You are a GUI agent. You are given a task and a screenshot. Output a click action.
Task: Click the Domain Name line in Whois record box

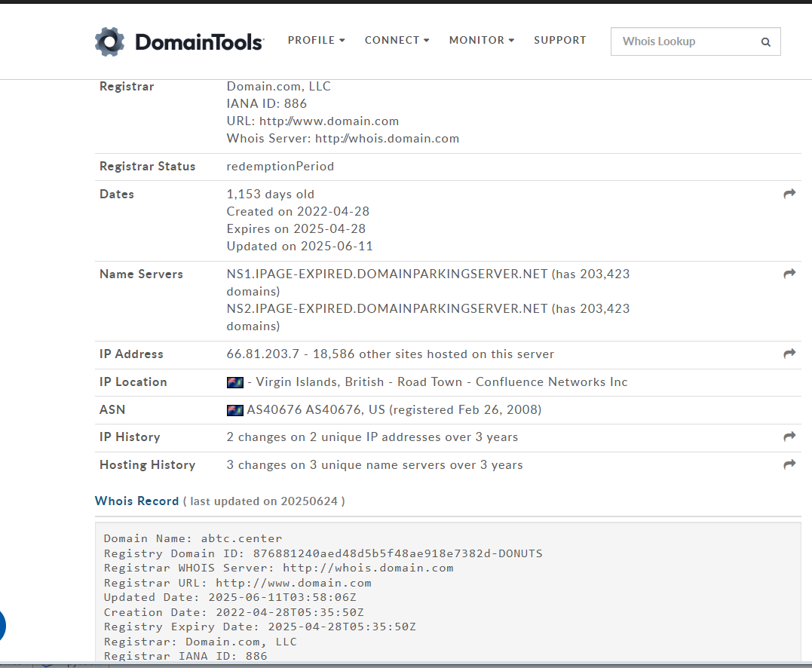click(x=193, y=539)
